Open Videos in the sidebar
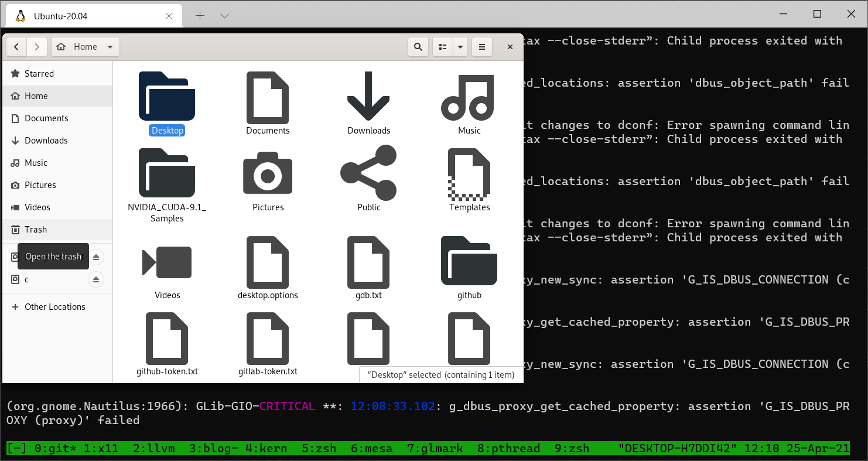Viewport: 868px width, 461px height. 57,207
